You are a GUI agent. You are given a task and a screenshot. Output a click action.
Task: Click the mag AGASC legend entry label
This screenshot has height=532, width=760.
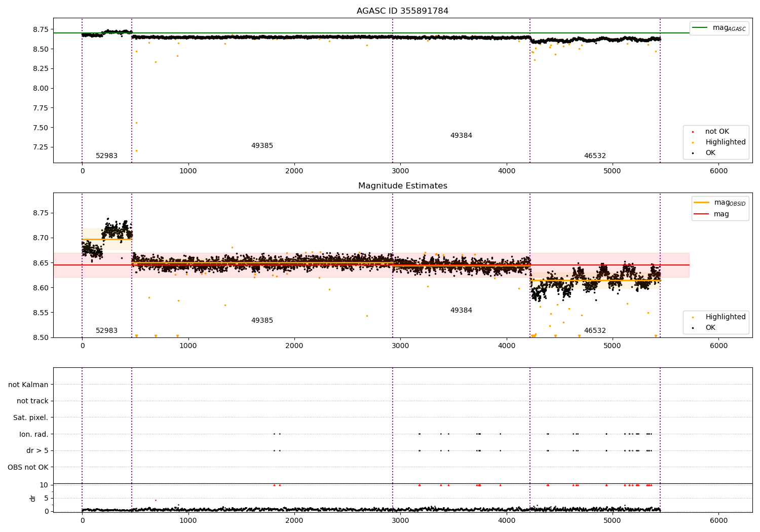click(x=729, y=28)
